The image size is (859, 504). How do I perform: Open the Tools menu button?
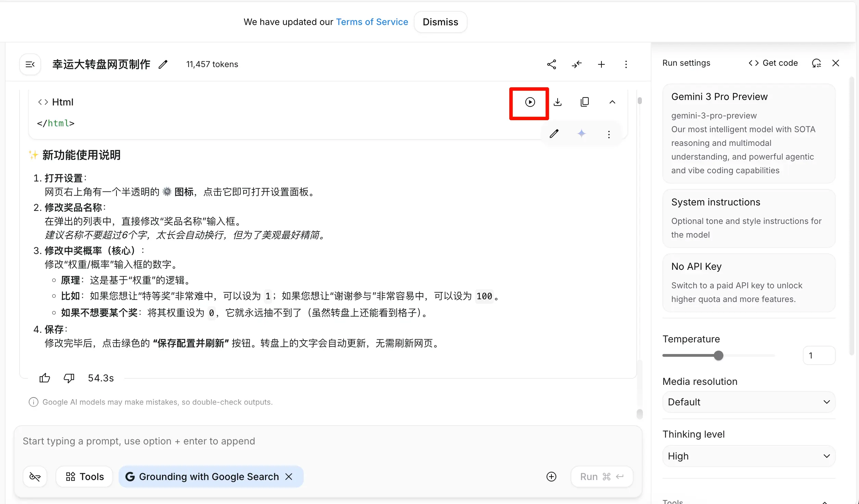pos(84,477)
